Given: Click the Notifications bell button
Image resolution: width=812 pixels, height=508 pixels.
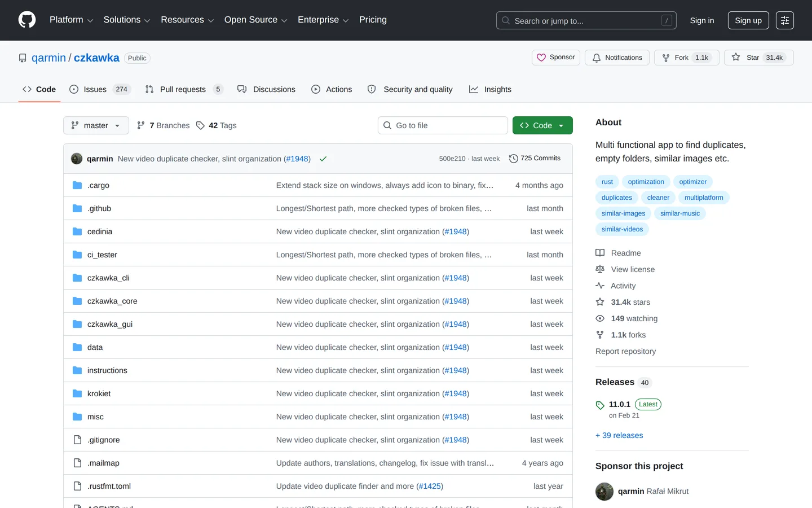Looking at the screenshot, I should (617, 58).
